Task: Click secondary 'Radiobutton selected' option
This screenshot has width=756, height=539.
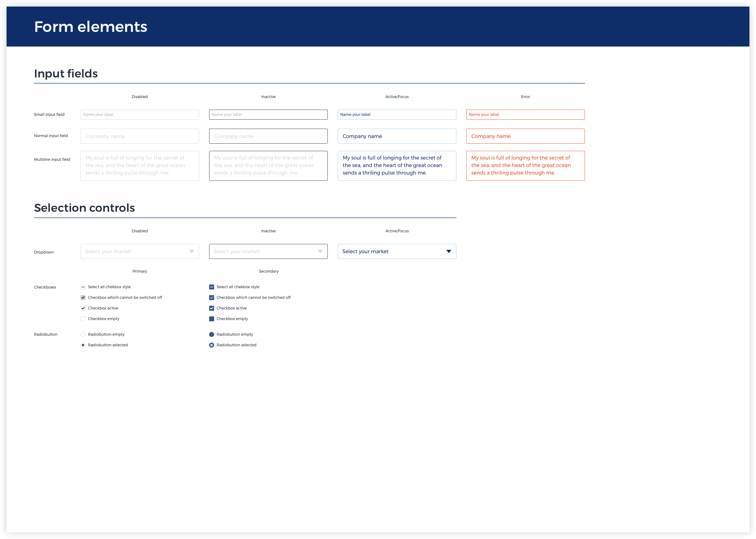Action: [212, 345]
